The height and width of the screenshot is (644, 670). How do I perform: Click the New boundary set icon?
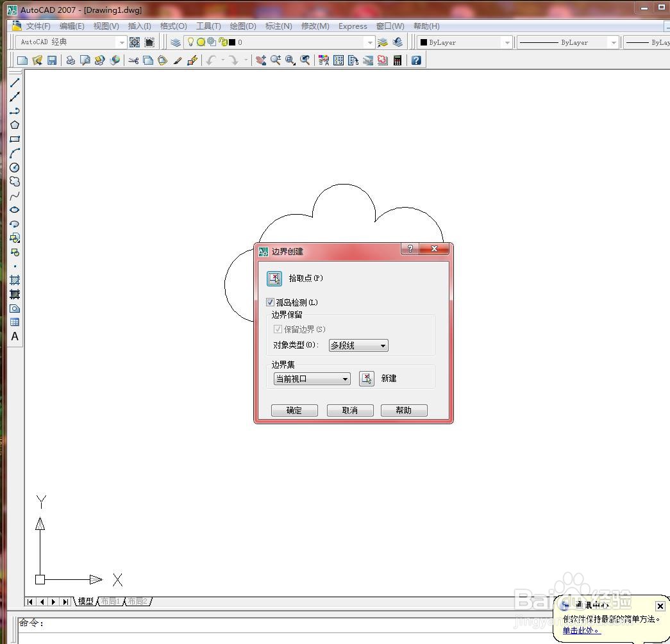click(367, 378)
